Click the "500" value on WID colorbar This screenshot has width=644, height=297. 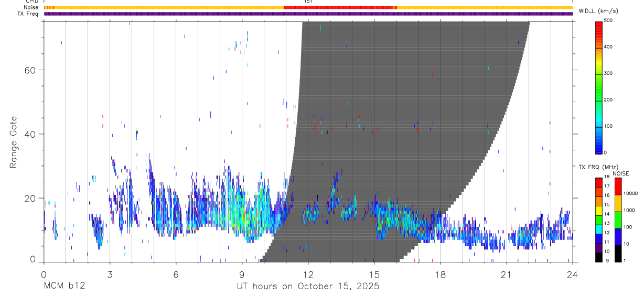tap(608, 21)
